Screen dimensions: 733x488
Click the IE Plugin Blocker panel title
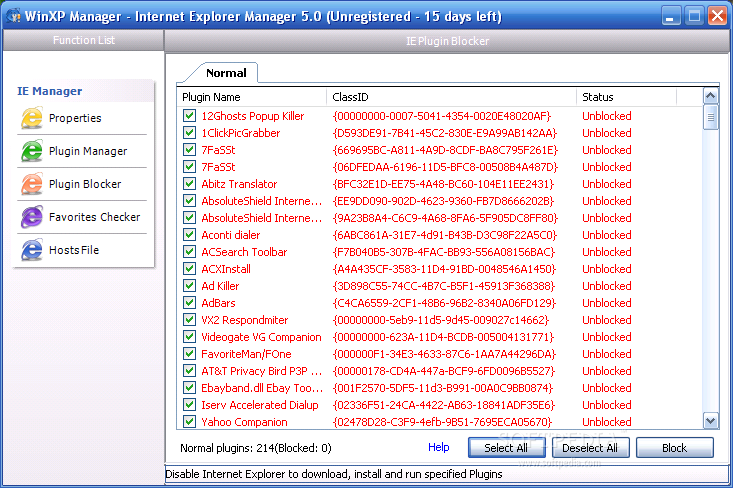[447, 41]
